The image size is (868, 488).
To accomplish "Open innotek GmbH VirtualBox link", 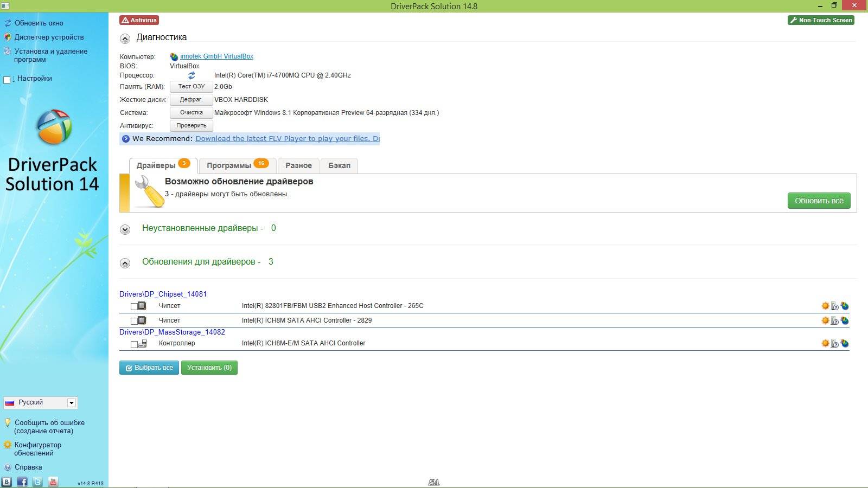I will click(216, 56).
